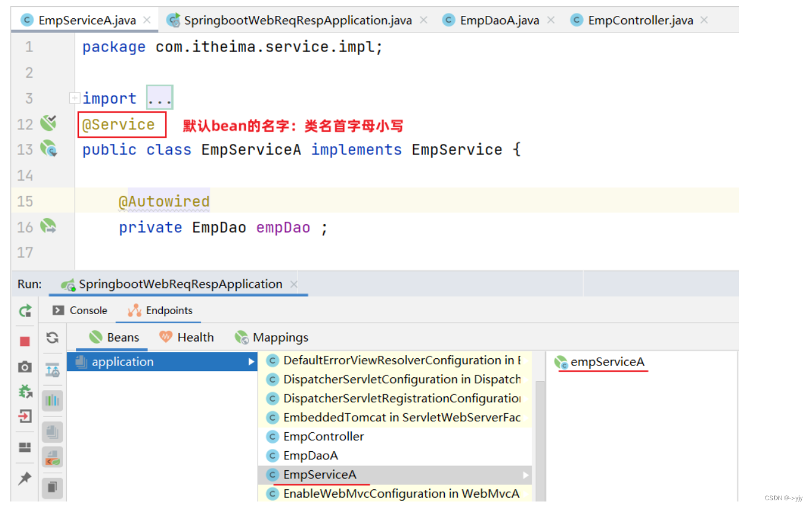Pin the Run tool window tab
812x507 pixels.
[x=24, y=478]
